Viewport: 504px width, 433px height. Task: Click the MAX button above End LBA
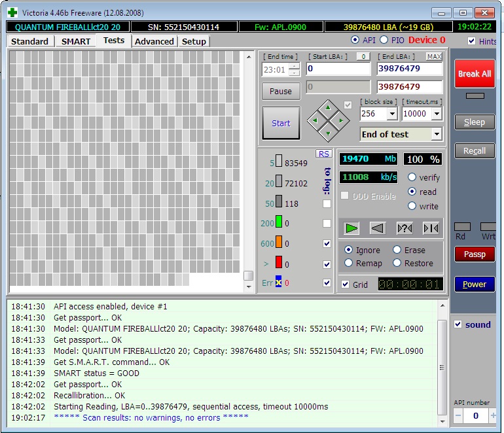(434, 56)
